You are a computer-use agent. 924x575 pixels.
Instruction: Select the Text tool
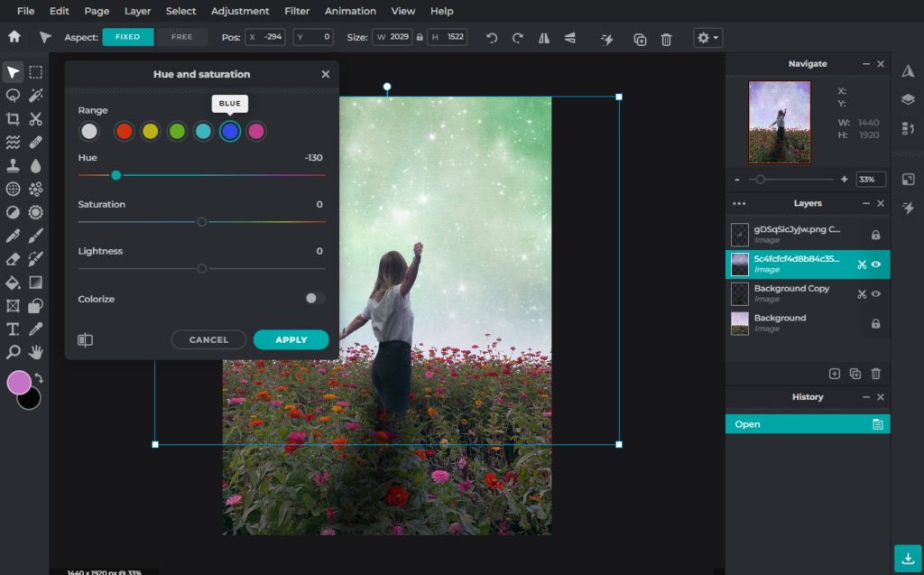[13, 329]
